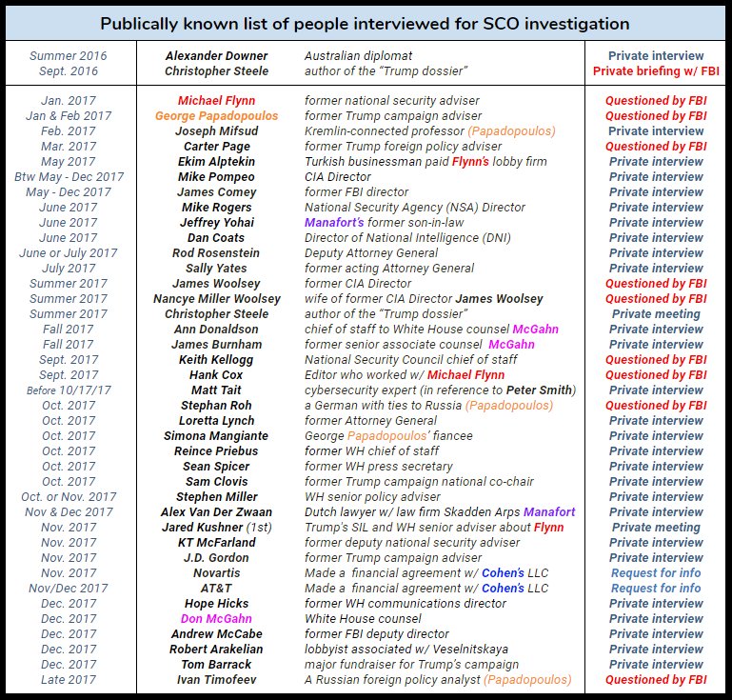Select the name 'Stephan Roh'
Image resolution: width=732 pixels, height=700 pixels.
[x=216, y=406]
